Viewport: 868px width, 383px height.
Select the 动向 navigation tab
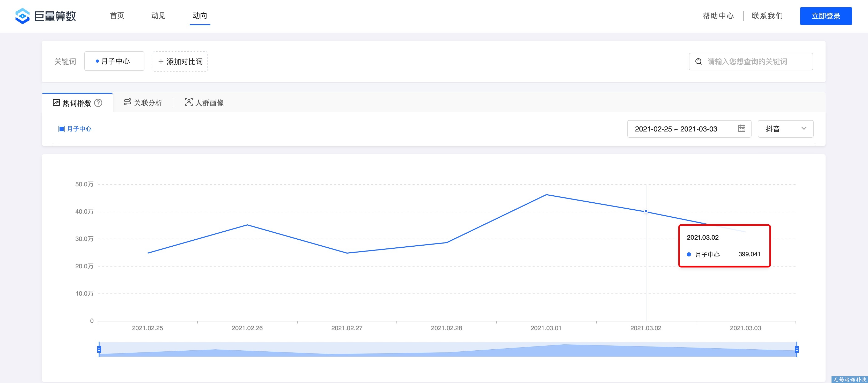(200, 16)
